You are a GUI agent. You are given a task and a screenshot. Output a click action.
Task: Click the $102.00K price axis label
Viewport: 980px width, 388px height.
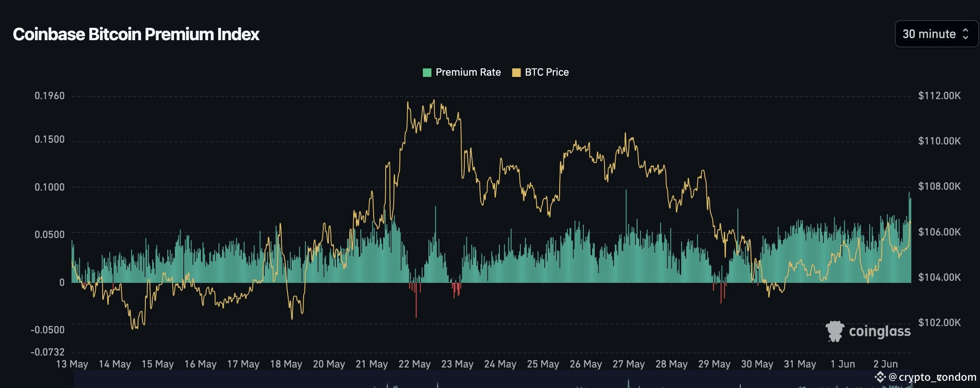(x=939, y=322)
